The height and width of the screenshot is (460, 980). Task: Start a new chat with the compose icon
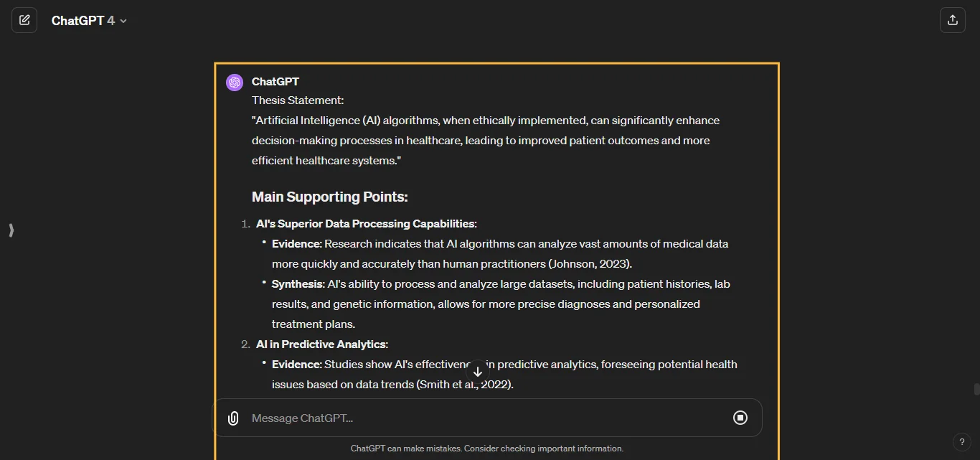(x=24, y=20)
